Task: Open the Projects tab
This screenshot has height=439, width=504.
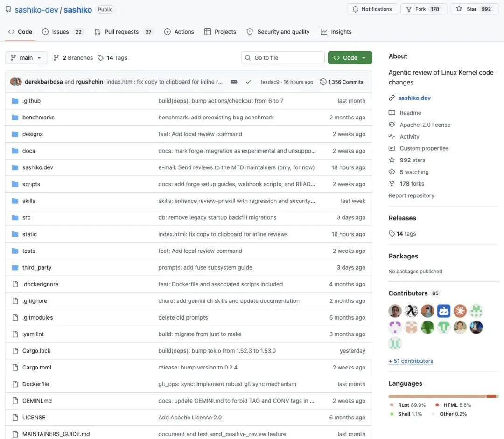Action: [x=220, y=32]
